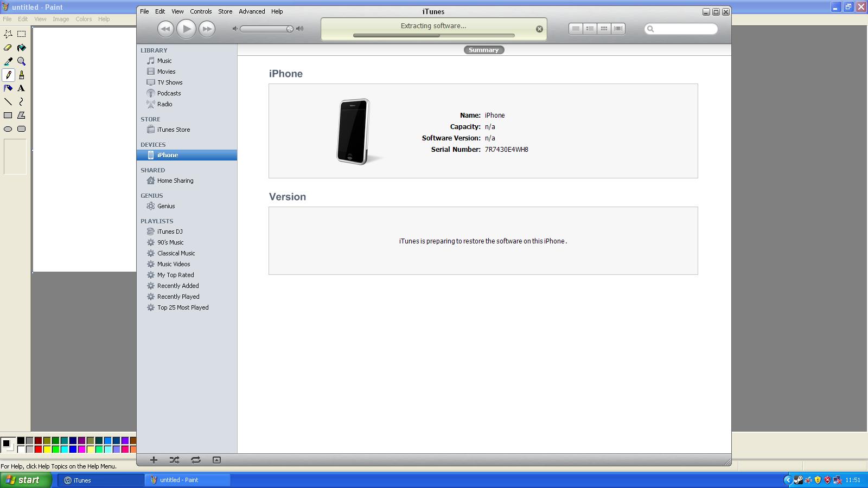Select the Summary tab
The height and width of the screenshot is (488, 868).
coord(483,50)
